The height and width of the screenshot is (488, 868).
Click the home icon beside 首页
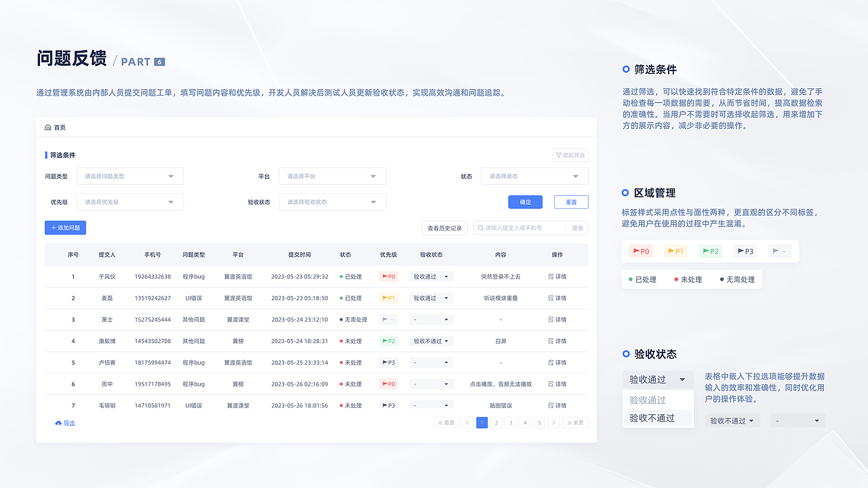46,127
